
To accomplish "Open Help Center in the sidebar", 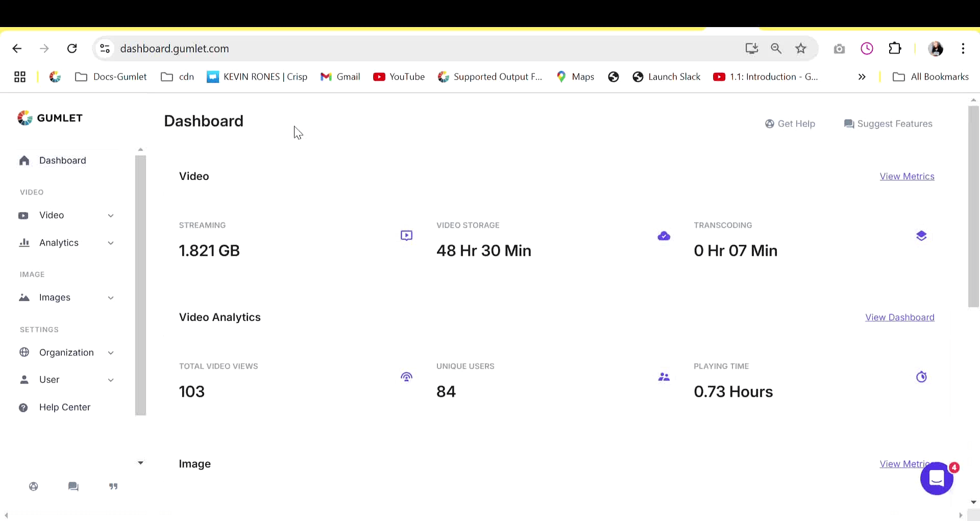I will [64, 408].
